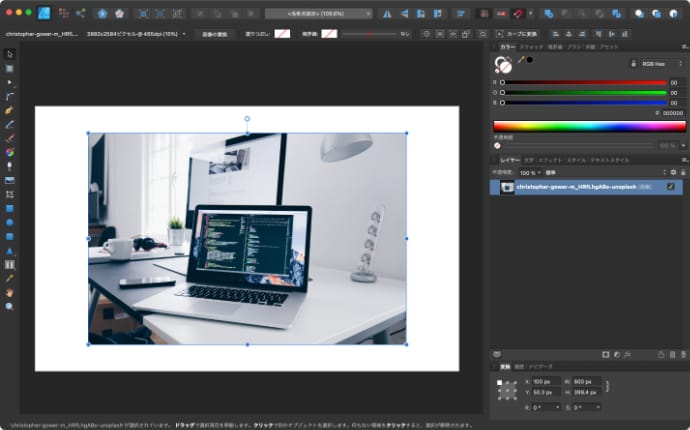
Task: Toggle the red magnet snapping icon
Action: tap(518, 14)
